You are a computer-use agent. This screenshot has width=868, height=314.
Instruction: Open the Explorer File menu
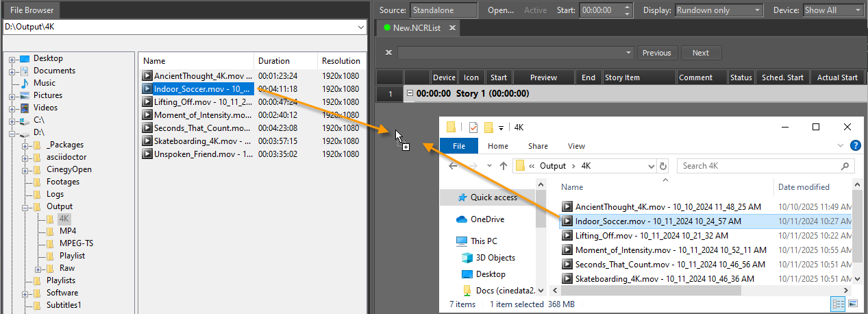tap(459, 145)
